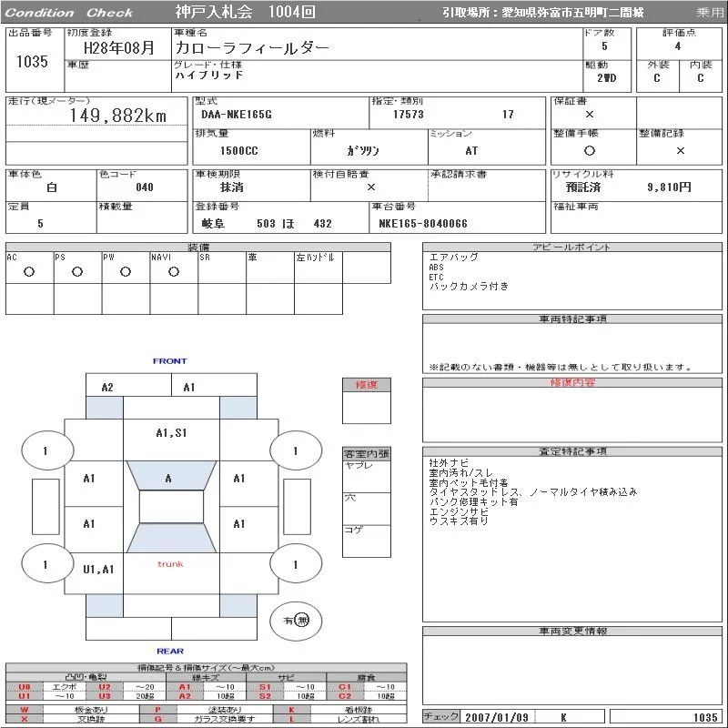Click the mileage 149,882km
Screen dimensions: 728x728
click(118, 116)
